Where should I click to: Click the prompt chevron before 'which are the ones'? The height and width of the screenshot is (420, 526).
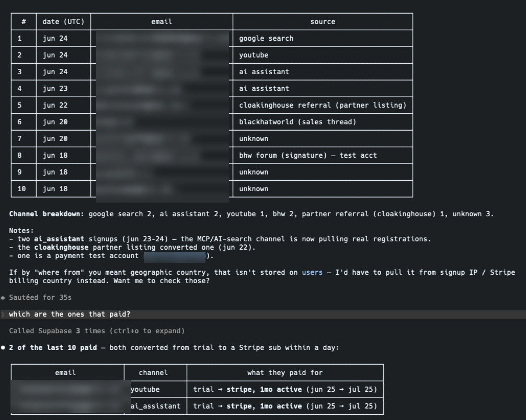coord(3,314)
